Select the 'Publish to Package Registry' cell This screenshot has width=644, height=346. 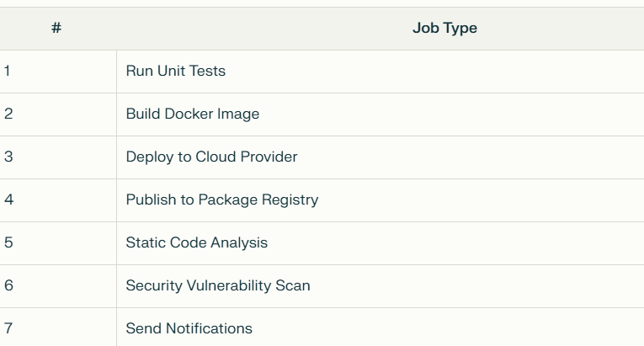click(x=381, y=200)
